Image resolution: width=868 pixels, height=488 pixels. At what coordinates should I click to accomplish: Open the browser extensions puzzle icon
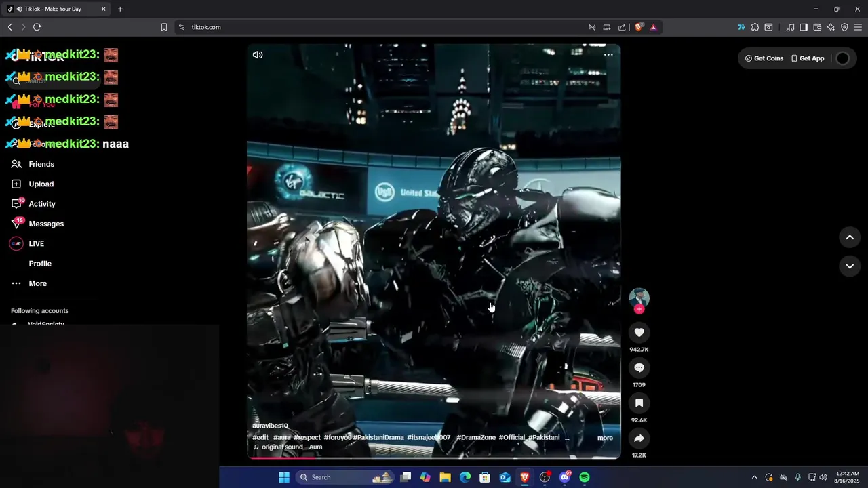(x=755, y=27)
